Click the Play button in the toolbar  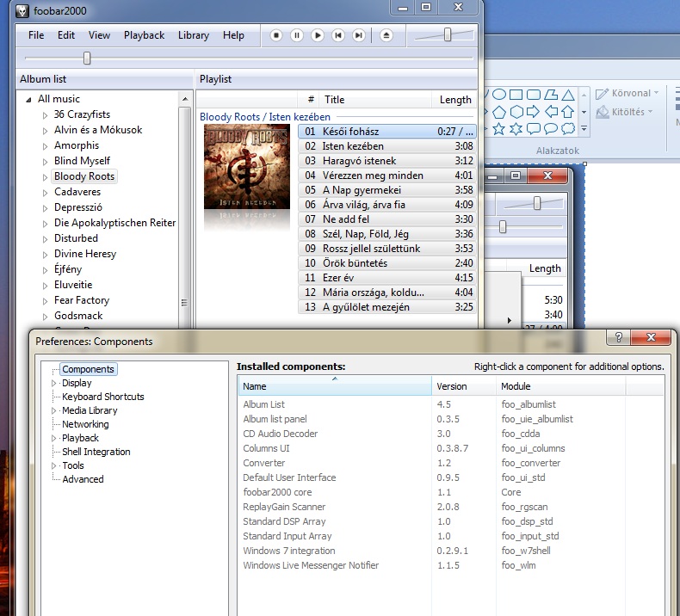click(x=318, y=35)
